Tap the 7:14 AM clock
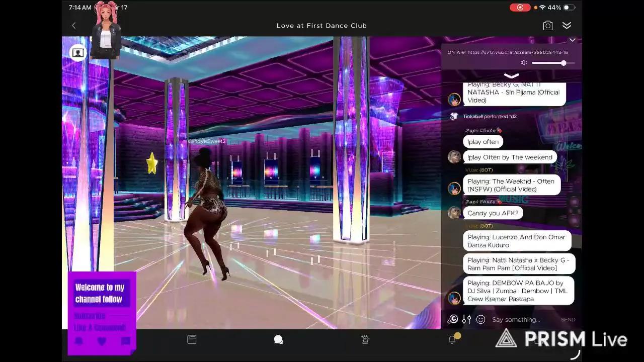The width and height of the screenshot is (644, 362). [80, 8]
